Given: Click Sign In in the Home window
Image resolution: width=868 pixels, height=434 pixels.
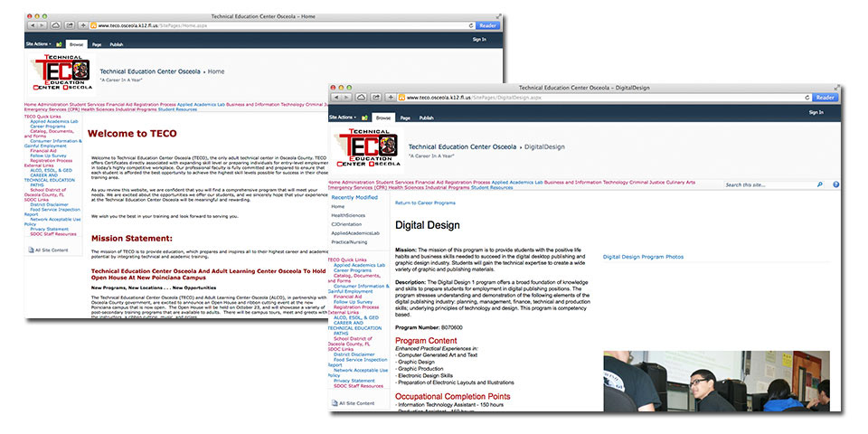Looking at the screenshot, I should pos(479,39).
